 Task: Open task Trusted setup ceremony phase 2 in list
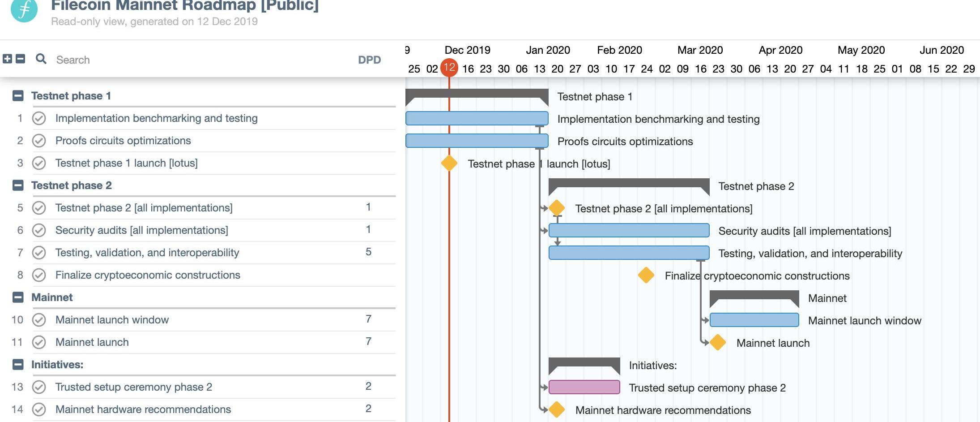coord(134,387)
